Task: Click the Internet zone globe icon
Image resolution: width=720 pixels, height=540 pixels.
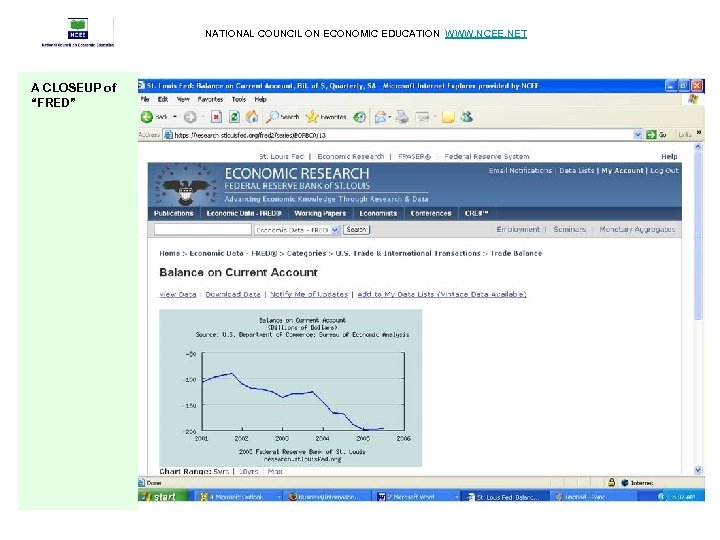Action: [624, 483]
